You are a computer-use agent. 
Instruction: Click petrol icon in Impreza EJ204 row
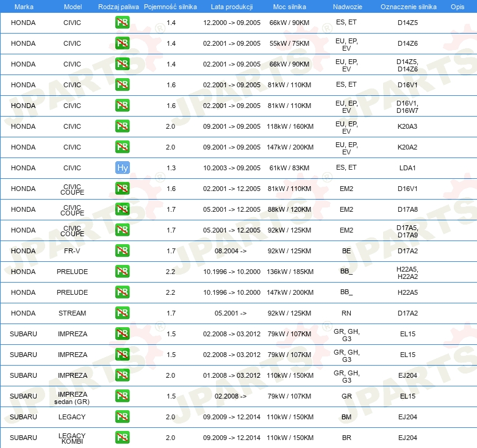(122, 375)
